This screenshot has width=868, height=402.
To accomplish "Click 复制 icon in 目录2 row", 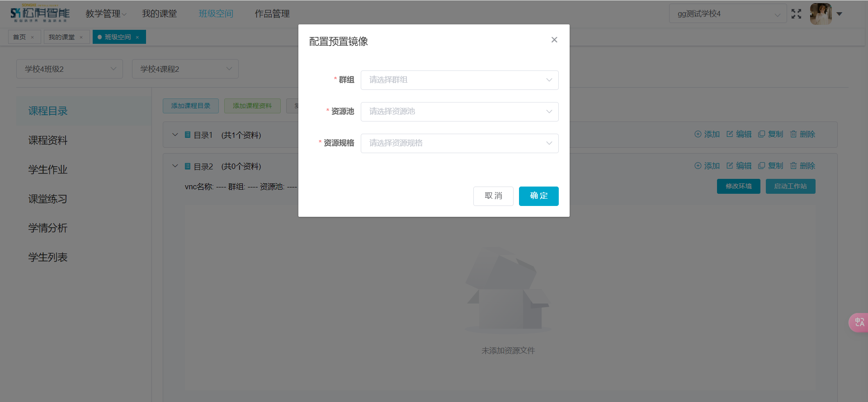I will (761, 166).
